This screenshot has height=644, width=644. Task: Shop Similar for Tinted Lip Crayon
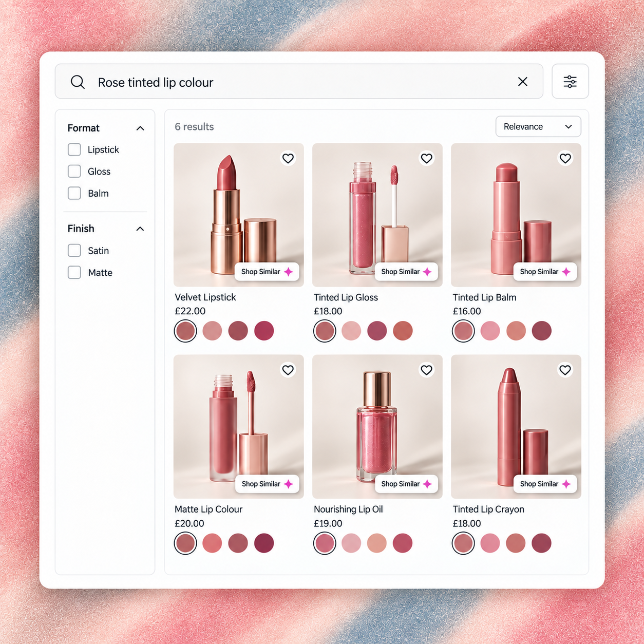tap(545, 484)
